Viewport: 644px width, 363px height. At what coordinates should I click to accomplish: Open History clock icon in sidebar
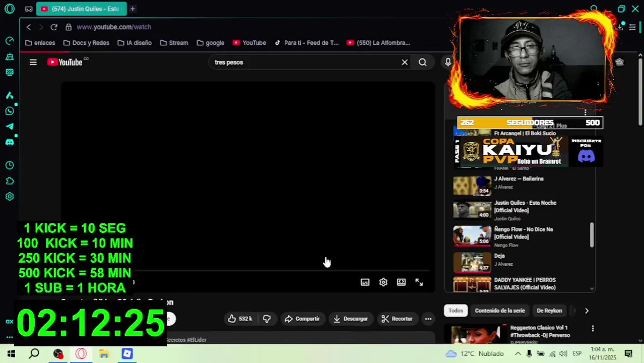click(x=10, y=165)
